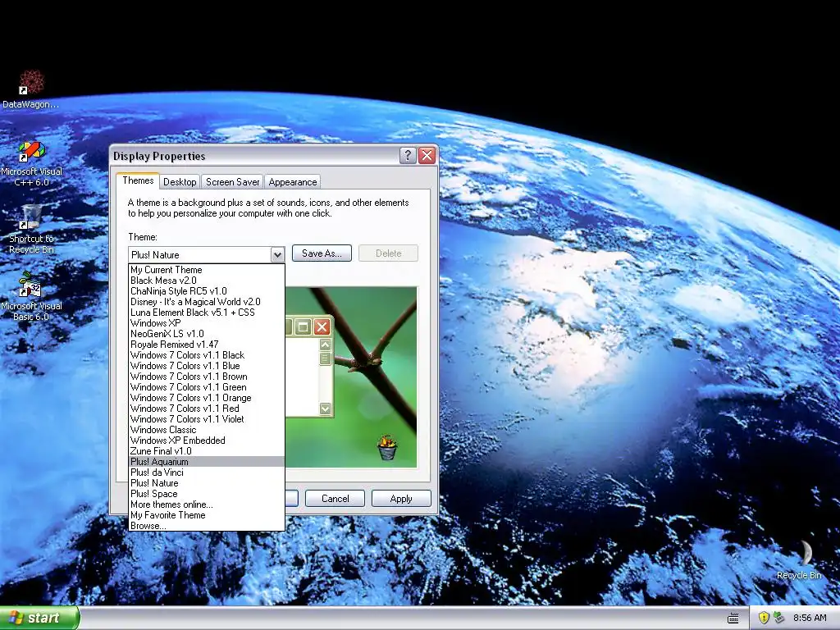Select Plus! da Vinci theme
The height and width of the screenshot is (630, 840).
click(207, 472)
